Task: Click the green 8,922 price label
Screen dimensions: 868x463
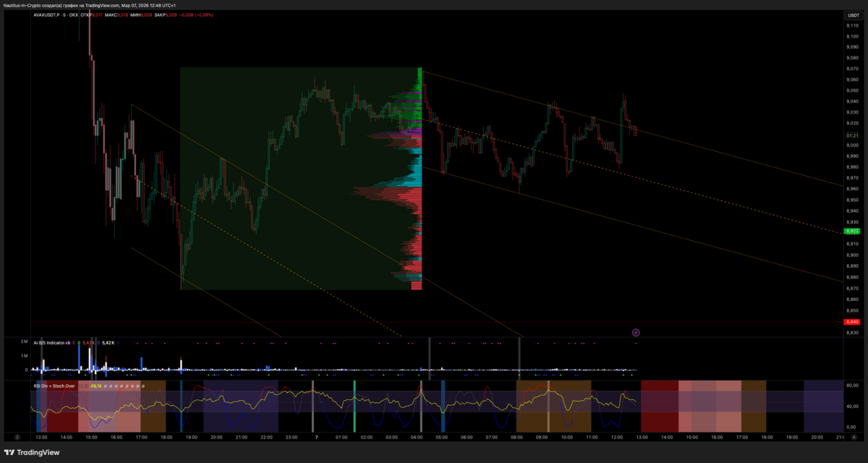Action: pos(852,231)
